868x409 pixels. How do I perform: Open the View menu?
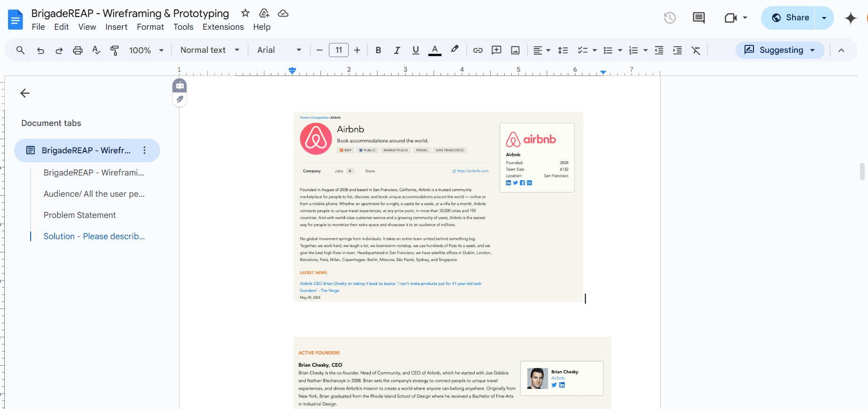tap(87, 27)
